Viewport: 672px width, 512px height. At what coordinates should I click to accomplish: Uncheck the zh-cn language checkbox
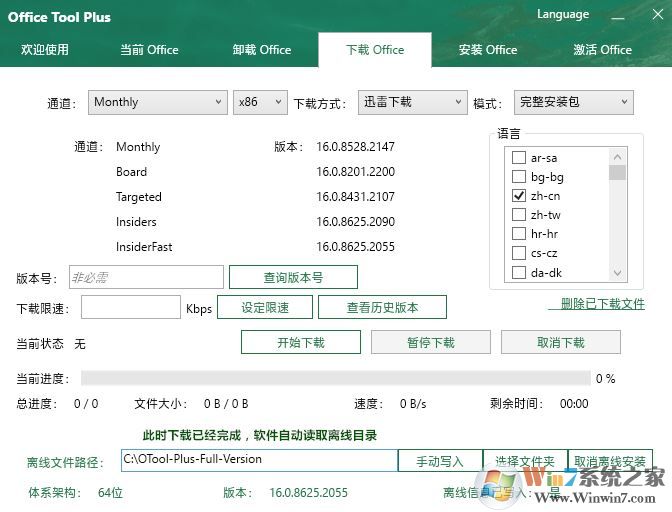[x=519, y=196]
